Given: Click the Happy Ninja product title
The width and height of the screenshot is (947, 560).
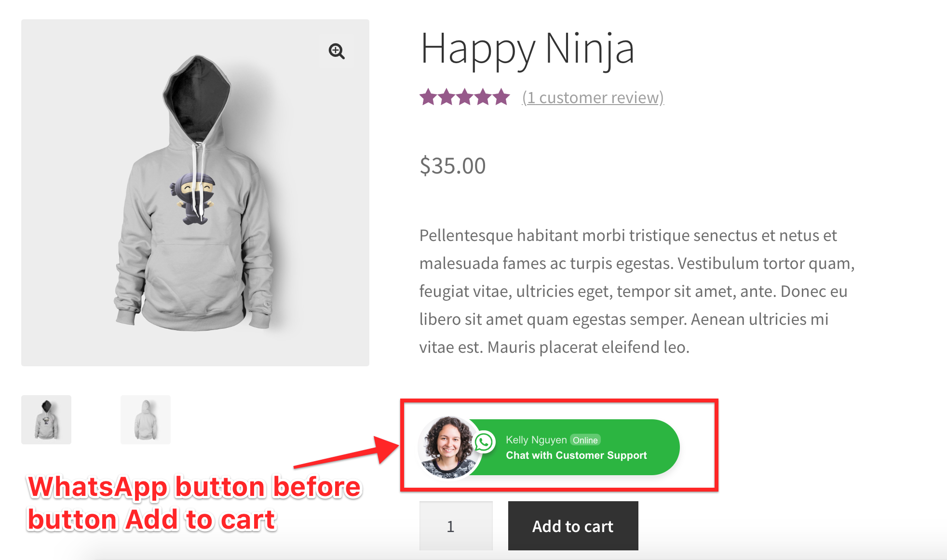Looking at the screenshot, I should [527, 49].
